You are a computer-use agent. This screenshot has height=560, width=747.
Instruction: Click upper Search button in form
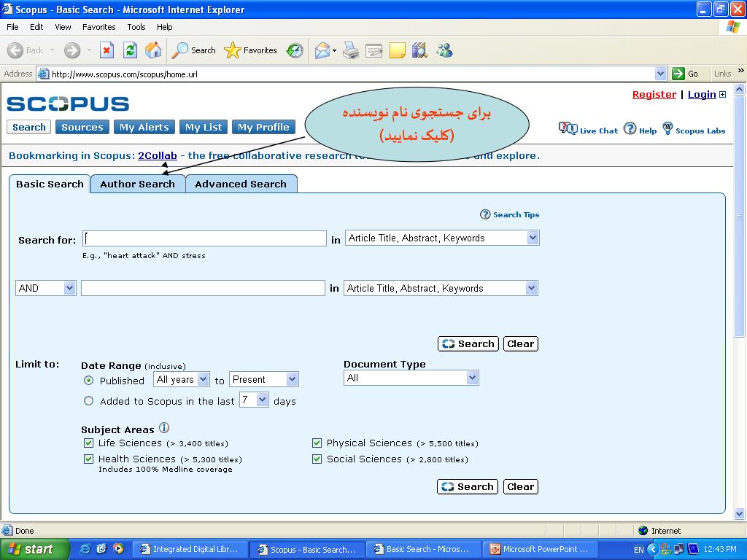tap(468, 344)
